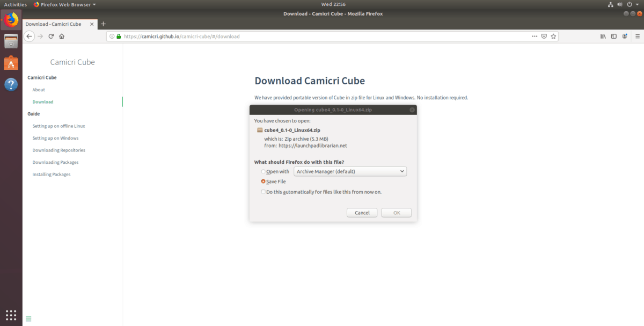Launch Firefox from the Ubuntu dock
Screen dimensions: 644x326
(11, 20)
